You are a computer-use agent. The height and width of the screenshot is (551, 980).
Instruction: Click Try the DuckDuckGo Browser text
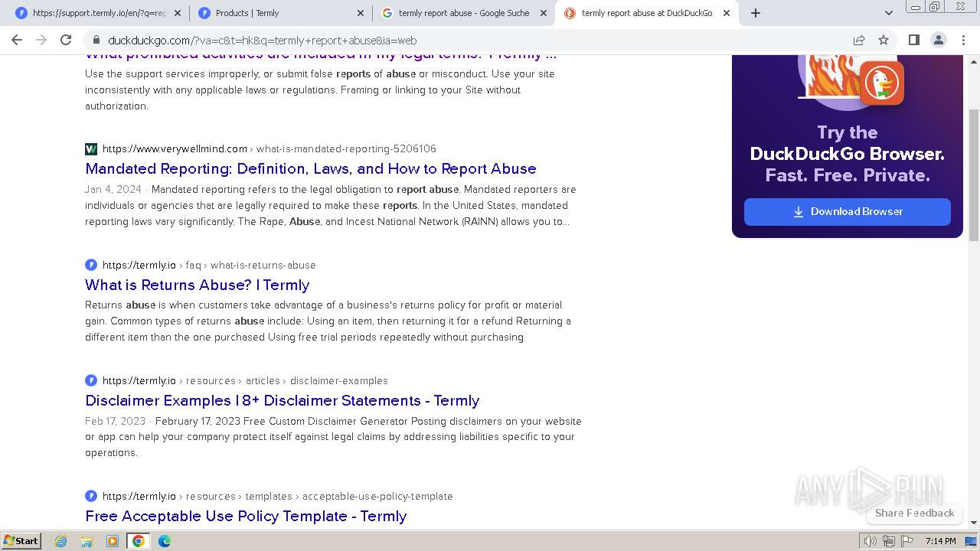[x=848, y=154]
